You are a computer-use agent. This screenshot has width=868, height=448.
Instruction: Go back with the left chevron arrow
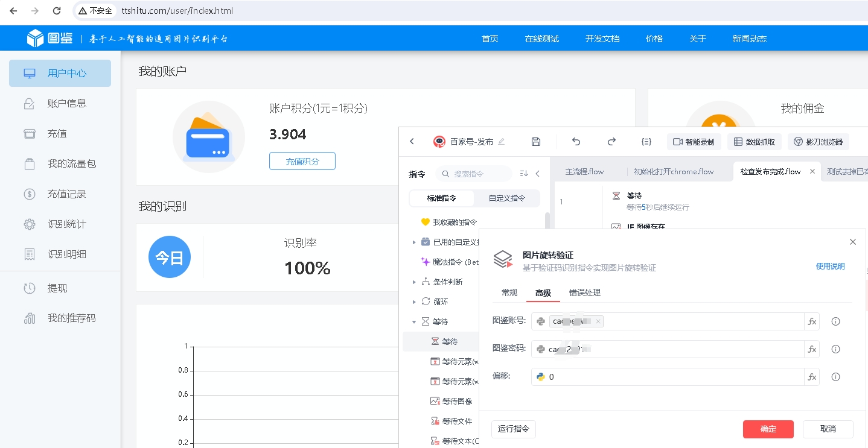pyautogui.click(x=412, y=142)
